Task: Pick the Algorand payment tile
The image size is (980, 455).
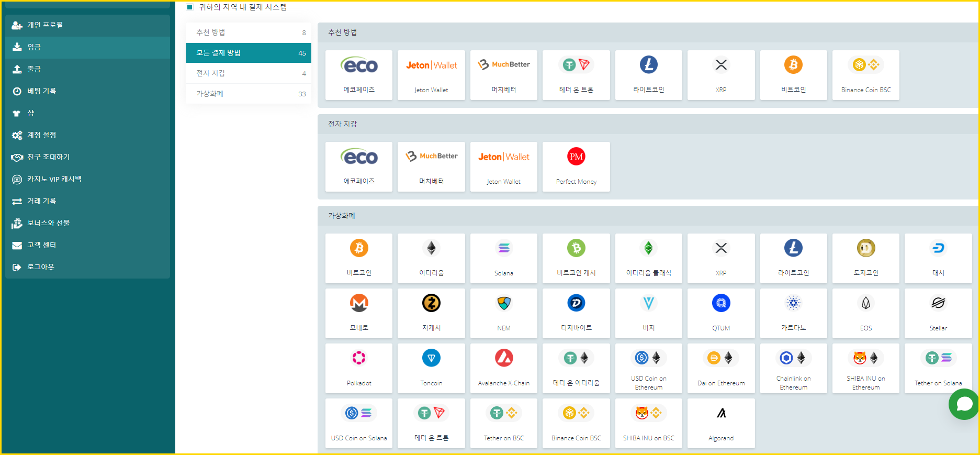Action: [721, 423]
